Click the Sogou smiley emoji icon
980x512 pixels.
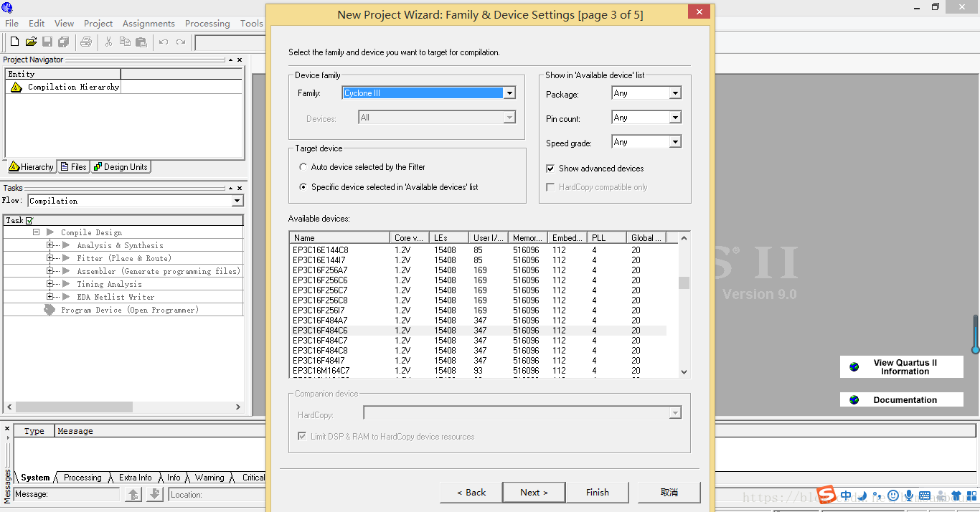click(x=893, y=496)
